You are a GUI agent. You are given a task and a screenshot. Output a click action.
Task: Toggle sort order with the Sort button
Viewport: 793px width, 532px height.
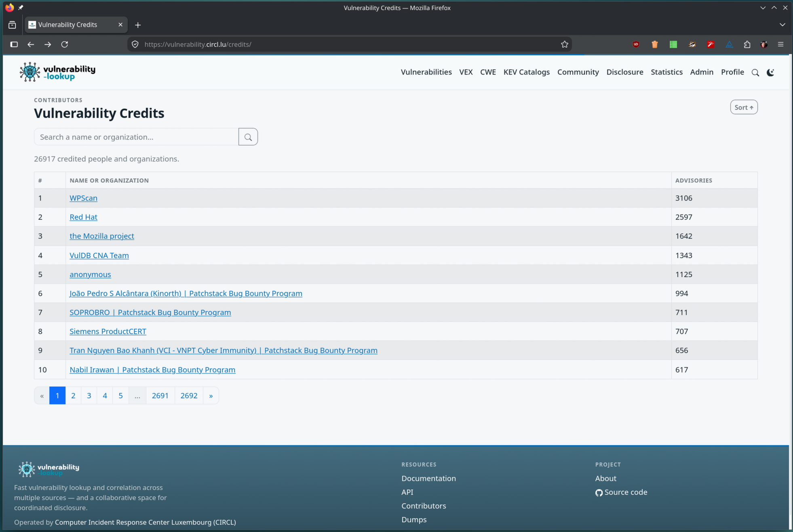point(744,107)
